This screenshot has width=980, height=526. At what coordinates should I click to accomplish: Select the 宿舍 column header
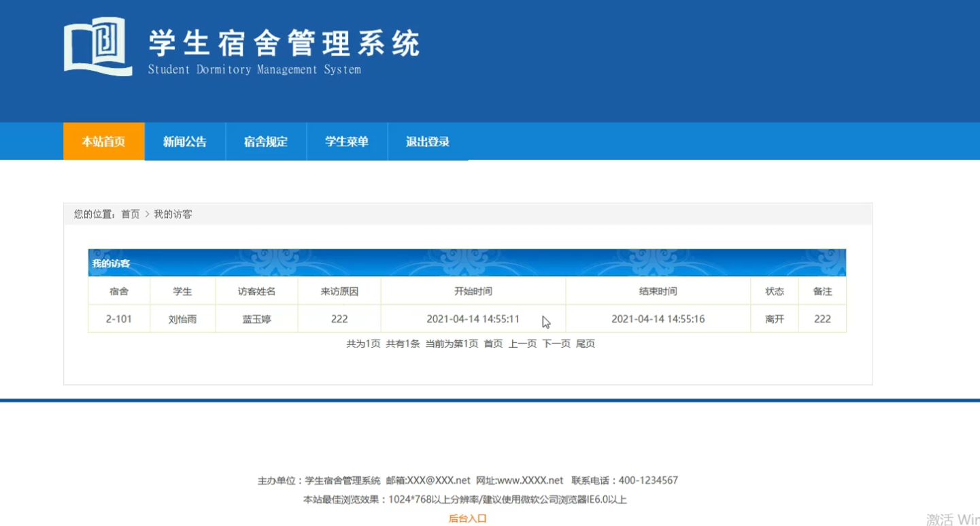pos(119,291)
